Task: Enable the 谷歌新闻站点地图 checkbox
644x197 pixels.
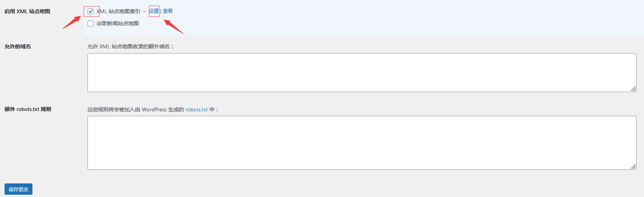Action: pos(90,23)
